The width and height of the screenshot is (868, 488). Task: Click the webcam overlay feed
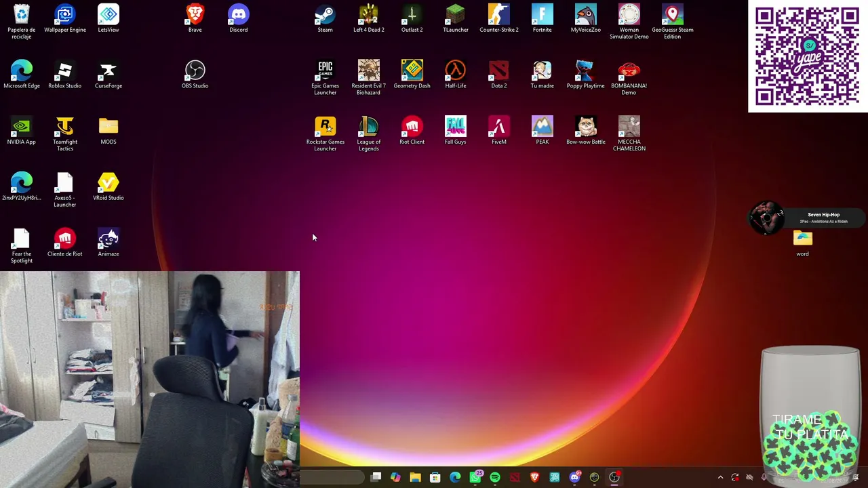coord(150,380)
